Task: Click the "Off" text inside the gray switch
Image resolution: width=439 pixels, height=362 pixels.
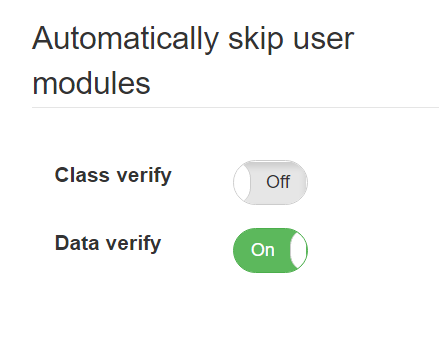Action: (278, 182)
